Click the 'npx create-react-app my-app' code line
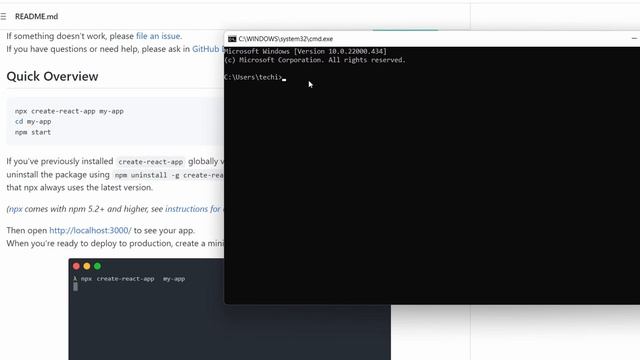Image resolution: width=640 pixels, height=360 pixels. (69, 111)
